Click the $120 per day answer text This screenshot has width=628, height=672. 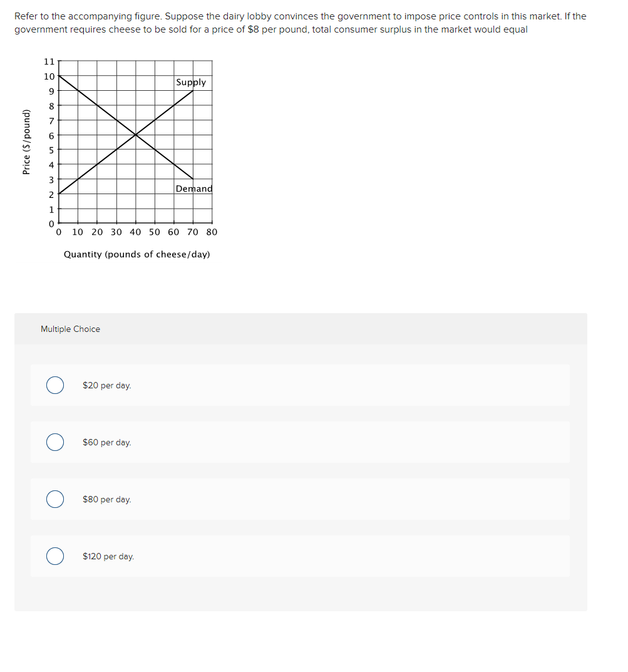click(108, 556)
